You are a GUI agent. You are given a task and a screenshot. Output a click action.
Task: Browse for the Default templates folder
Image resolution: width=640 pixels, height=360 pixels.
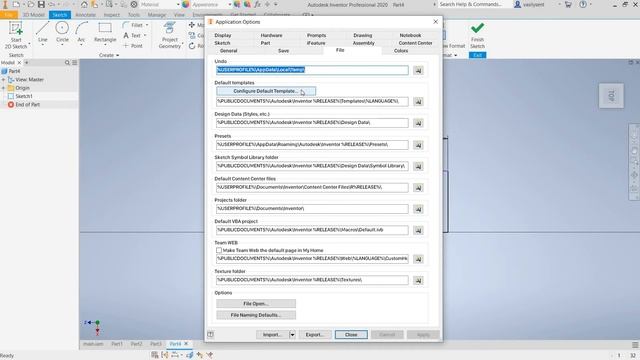point(418,101)
